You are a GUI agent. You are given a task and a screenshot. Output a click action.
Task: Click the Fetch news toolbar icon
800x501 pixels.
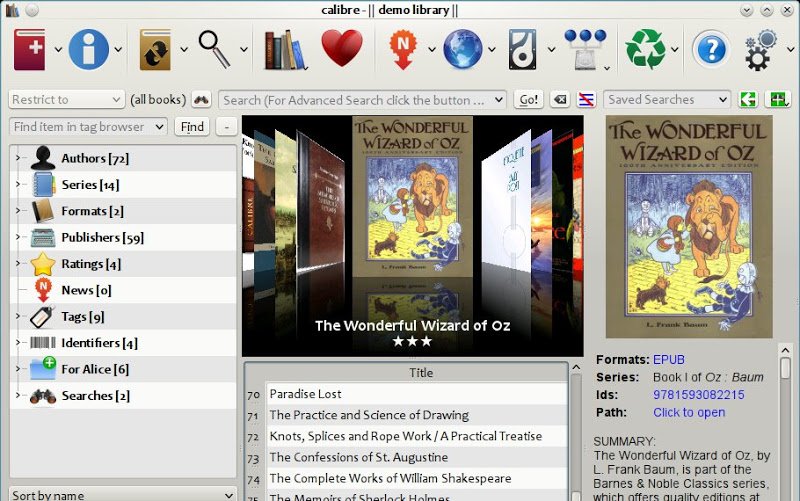pos(403,49)
